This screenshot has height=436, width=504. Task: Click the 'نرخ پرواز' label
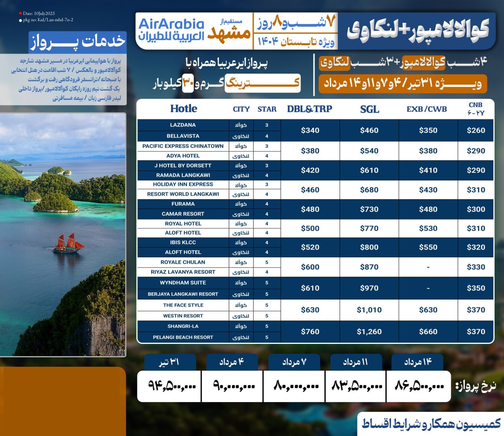click(476, 386)
